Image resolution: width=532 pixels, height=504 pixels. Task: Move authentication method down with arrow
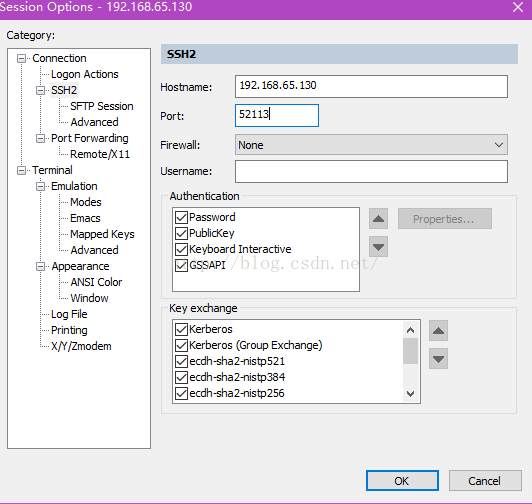(378, 247)
